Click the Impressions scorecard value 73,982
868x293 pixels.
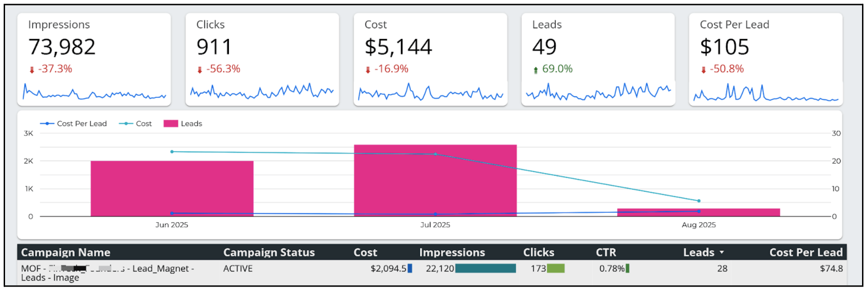[x=62, y=47]
